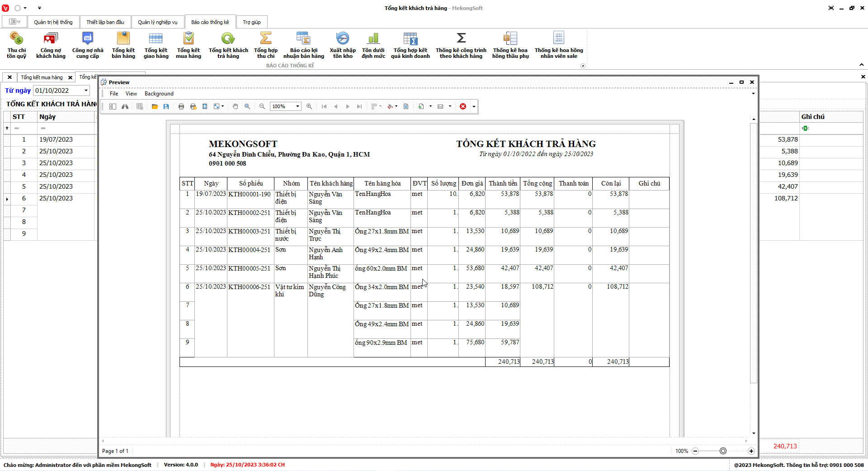Open the 100% zoom level dropdown
Screen dimensions: 868x471
pos(297,106)
